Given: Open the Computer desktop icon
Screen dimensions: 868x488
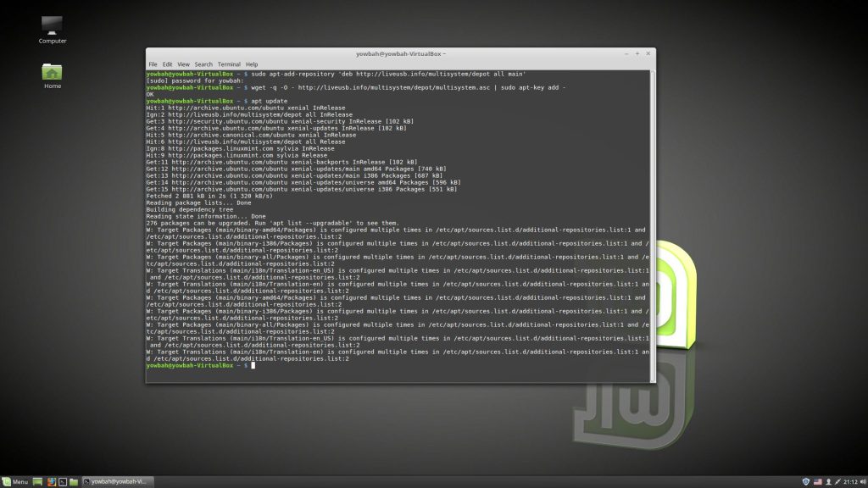Looking at the screenshot, I should point(53,29).
